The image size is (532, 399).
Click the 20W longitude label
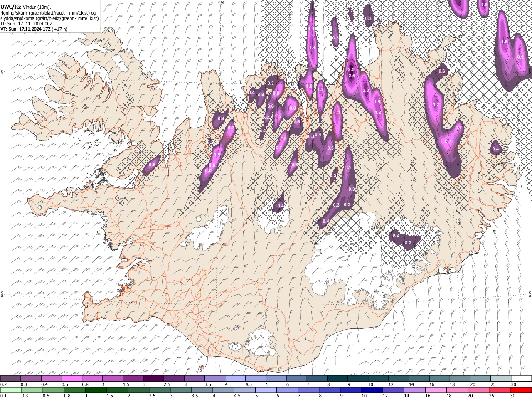click(x=221, y=2)
